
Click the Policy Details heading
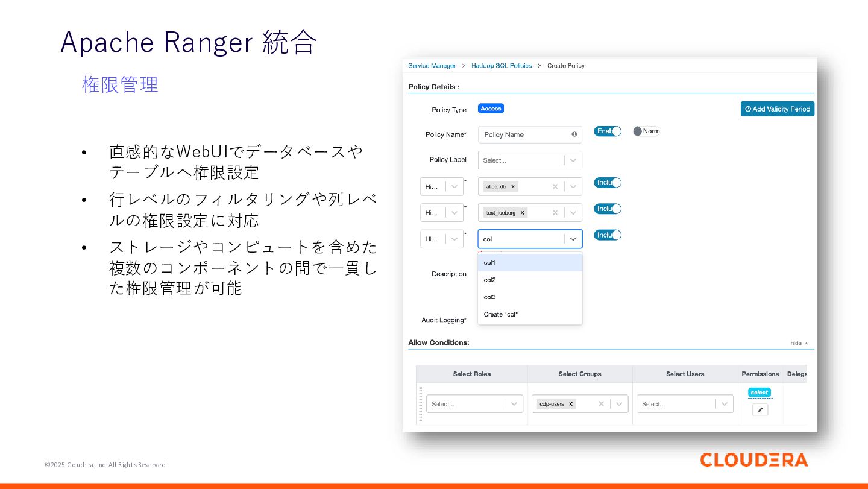pos(434,87)
